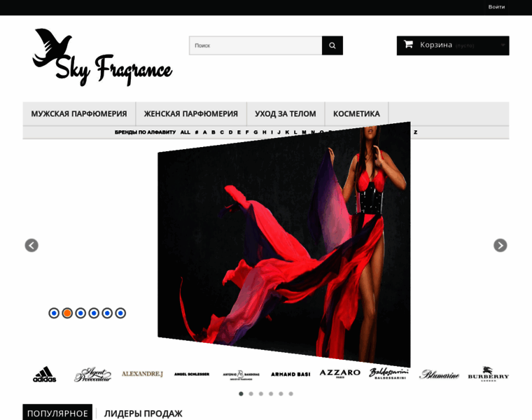The width and height of the screenshot is (532, 420).
Task: Filter brands by letter F
Action: pos(247,132)
